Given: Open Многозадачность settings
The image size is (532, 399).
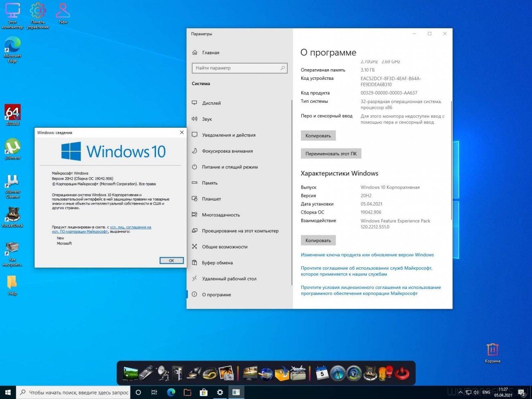Looking at the screenshot, I should coord(239,215).
